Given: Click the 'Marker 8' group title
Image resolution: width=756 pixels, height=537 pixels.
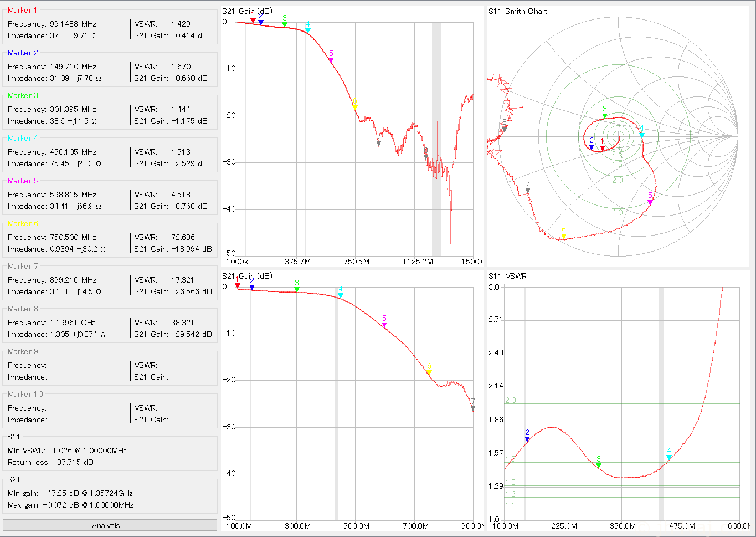Looking at the screenshot, I should coord(23,309).
